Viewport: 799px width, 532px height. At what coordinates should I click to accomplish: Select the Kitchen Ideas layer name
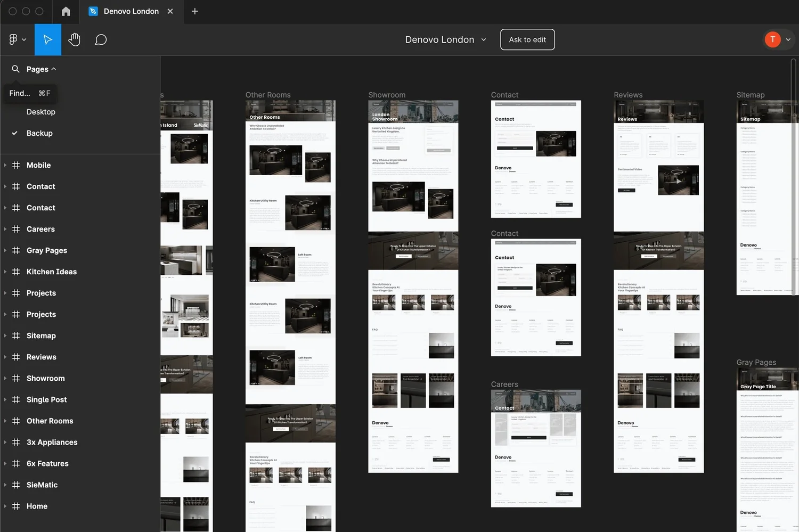click(x=52, y=272)
